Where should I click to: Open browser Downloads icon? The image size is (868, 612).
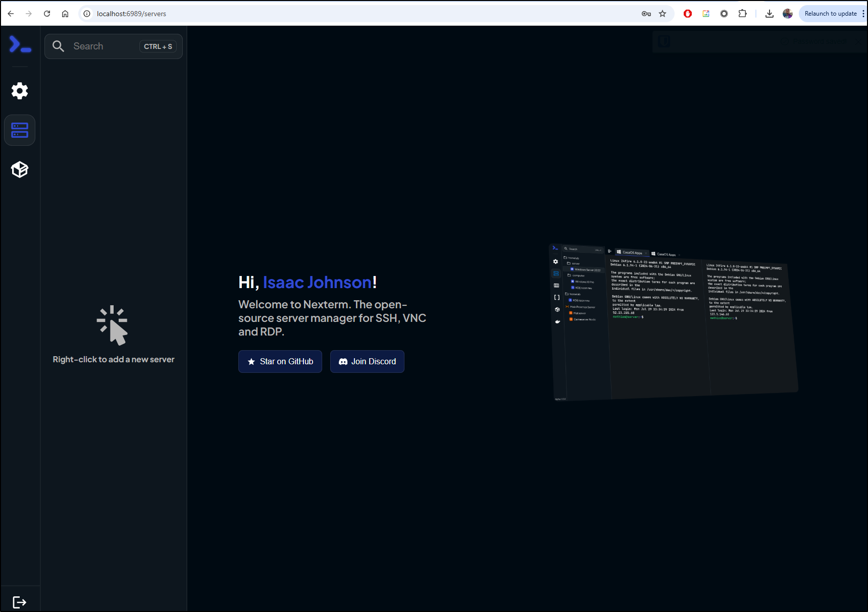click(770, 14)
